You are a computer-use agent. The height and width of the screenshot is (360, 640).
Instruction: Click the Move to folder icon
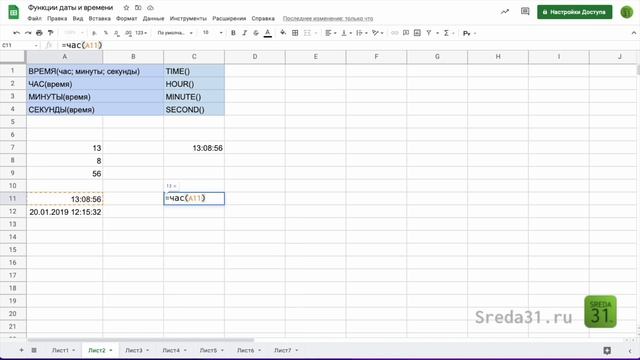pos(138,7)
